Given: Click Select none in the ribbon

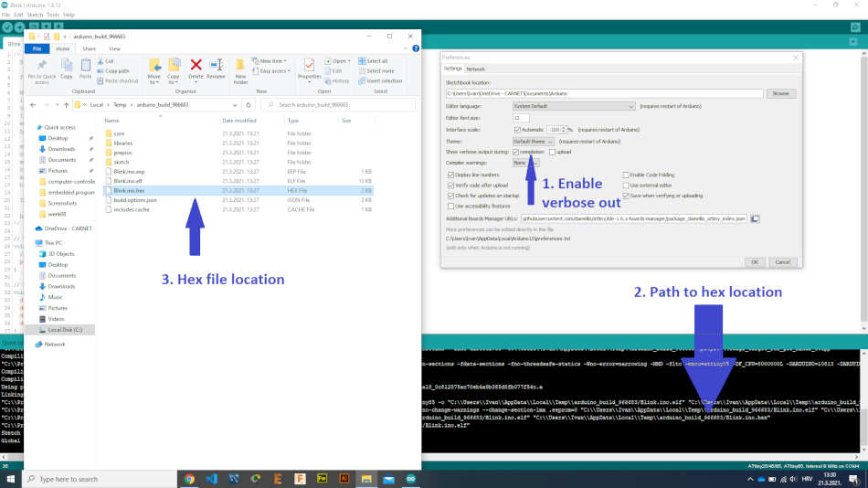Looking at the screenshot, I should 376,71.
